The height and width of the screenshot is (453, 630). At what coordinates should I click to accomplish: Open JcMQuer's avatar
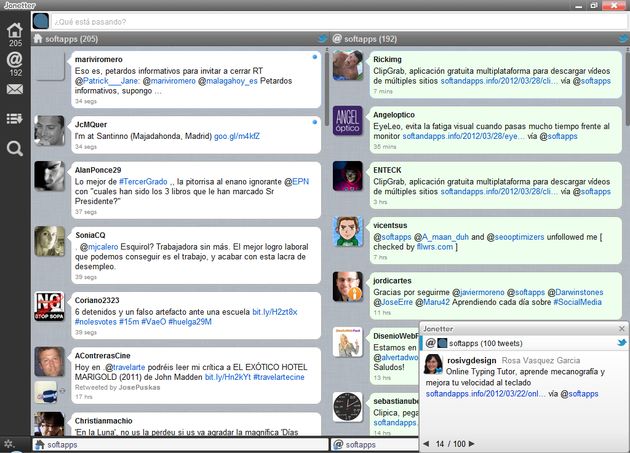(x=49, y=131)
